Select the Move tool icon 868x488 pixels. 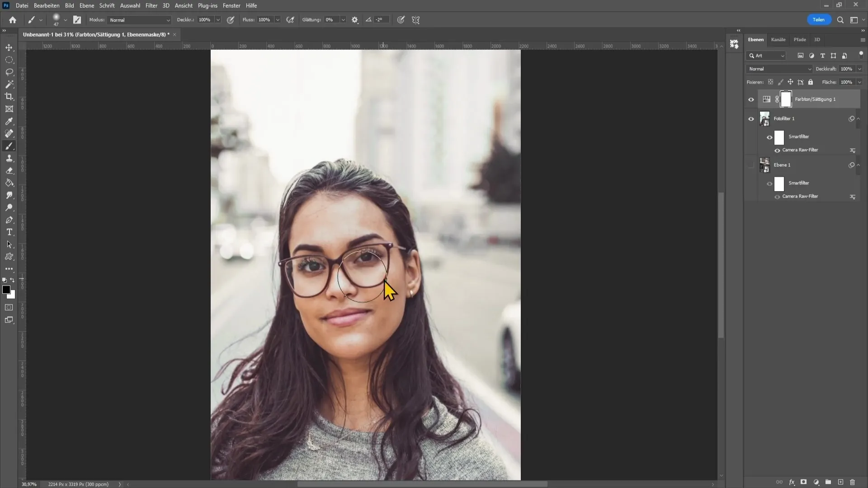(9, 47)
